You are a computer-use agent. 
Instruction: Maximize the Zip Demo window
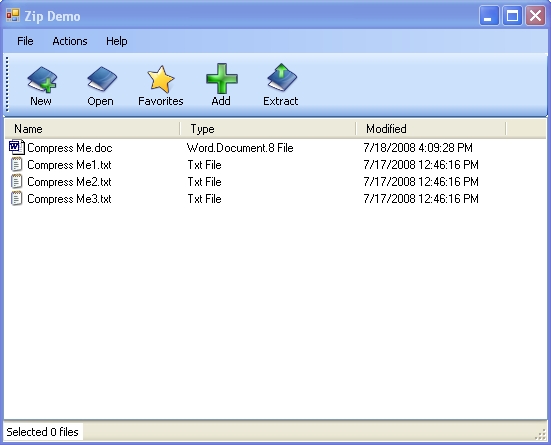coord(512,15)
